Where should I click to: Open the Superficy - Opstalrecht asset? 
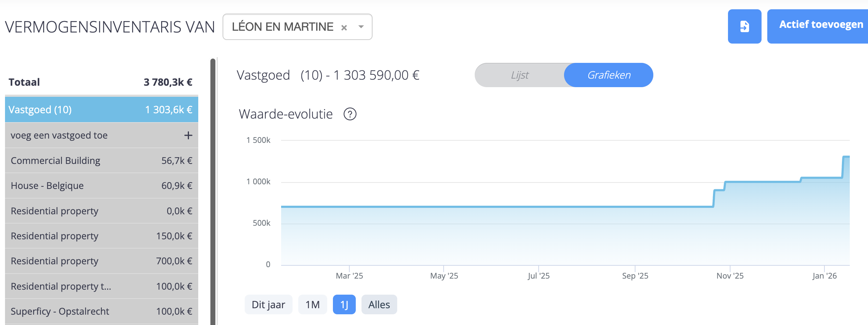pos(101,311)
